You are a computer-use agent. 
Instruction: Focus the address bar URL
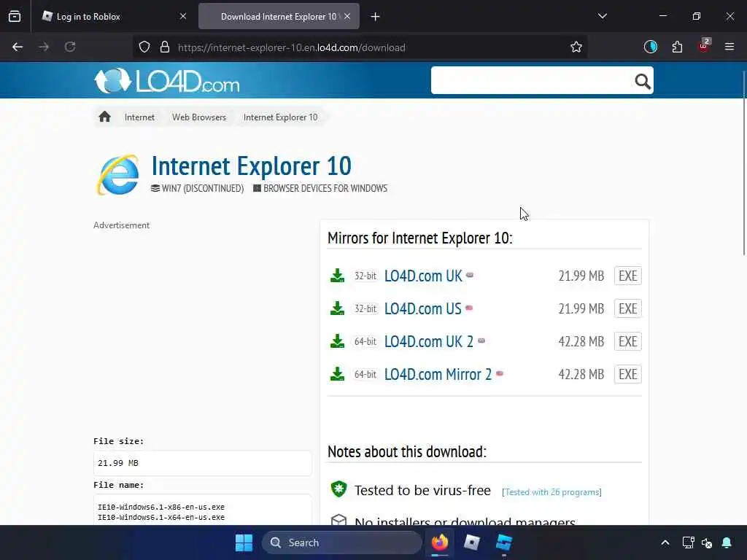[292, 47]
